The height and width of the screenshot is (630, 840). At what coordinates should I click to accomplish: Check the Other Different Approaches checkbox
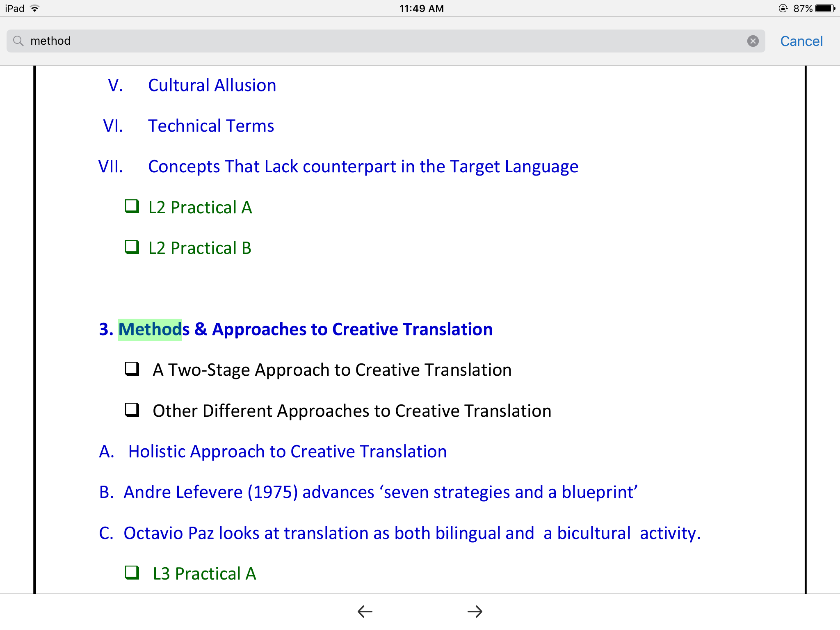[x=132, y=409]
